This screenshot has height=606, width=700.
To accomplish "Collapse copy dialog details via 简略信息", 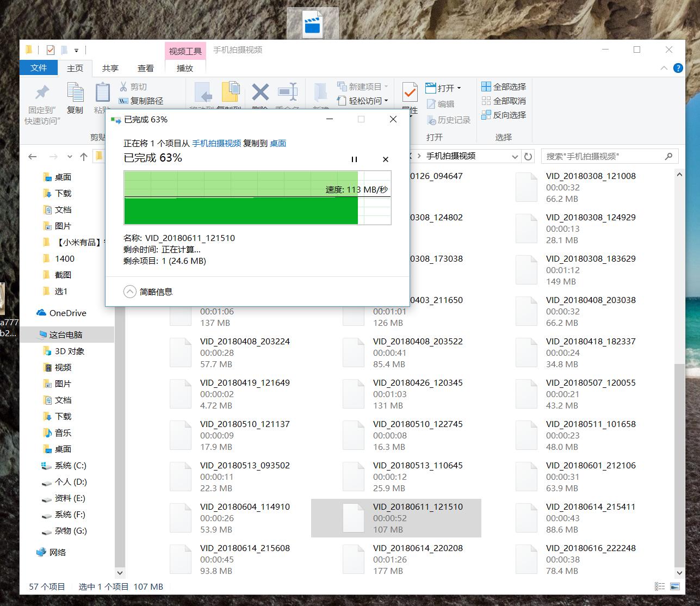I will (x=130, y=292).
